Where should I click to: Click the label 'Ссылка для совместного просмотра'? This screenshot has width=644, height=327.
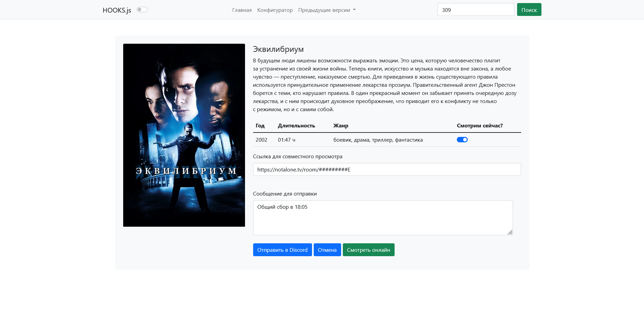[x=298, y=156]
